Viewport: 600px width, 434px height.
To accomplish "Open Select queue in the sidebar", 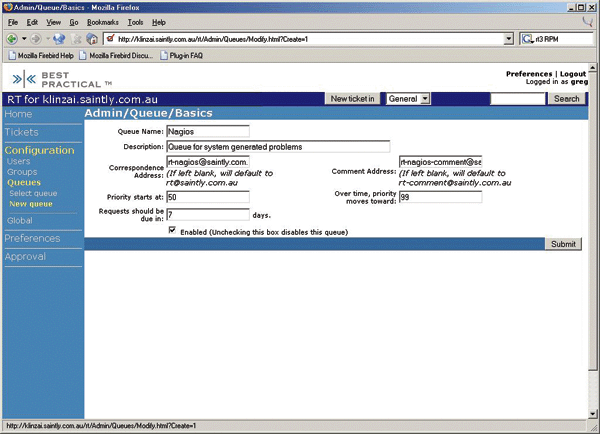I will tap(32, 194).
